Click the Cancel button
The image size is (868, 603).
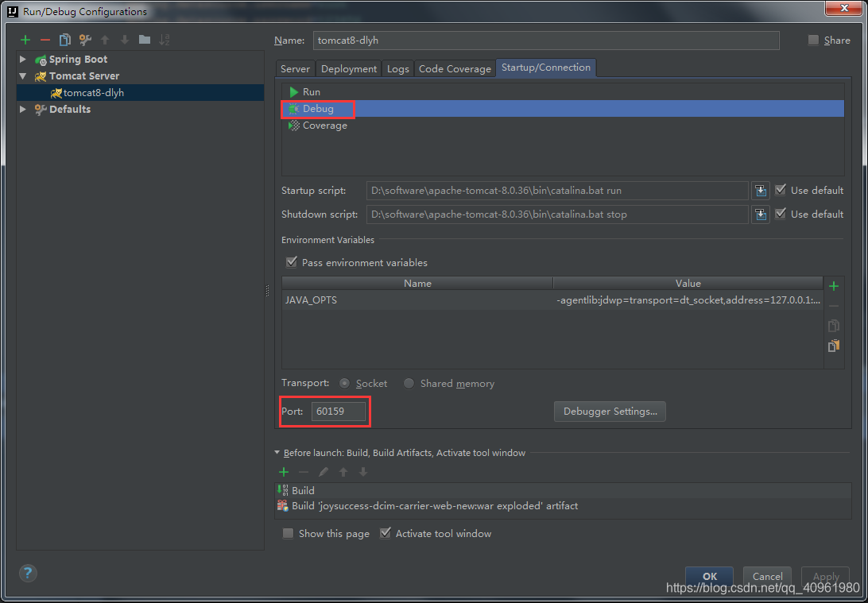767,577
